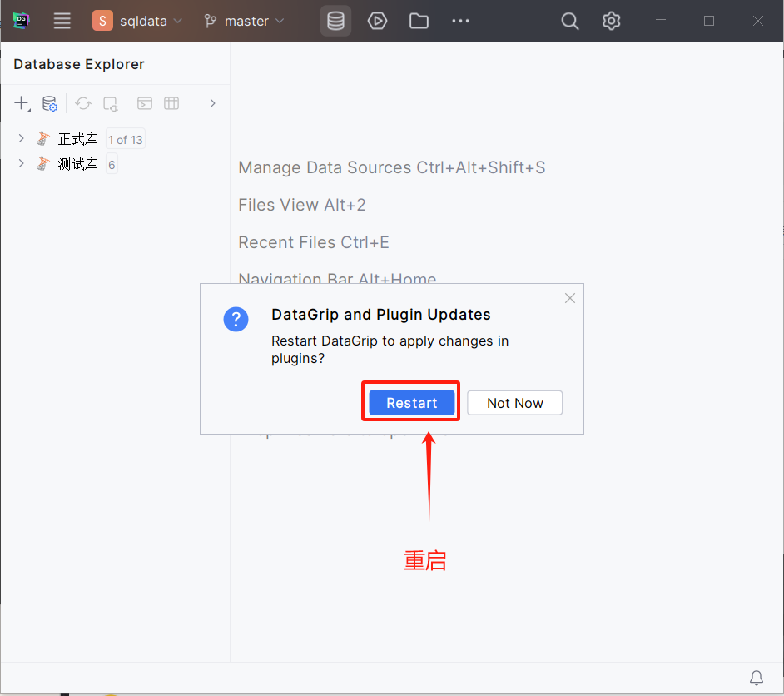The width and height of the screenshot is (784, 696).
Task: Close the DataGrip window
Action: 758,21
